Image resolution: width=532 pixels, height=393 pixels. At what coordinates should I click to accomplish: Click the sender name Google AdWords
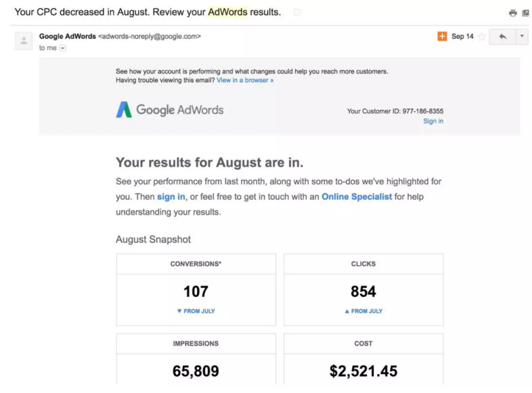(x=67, y=36)
